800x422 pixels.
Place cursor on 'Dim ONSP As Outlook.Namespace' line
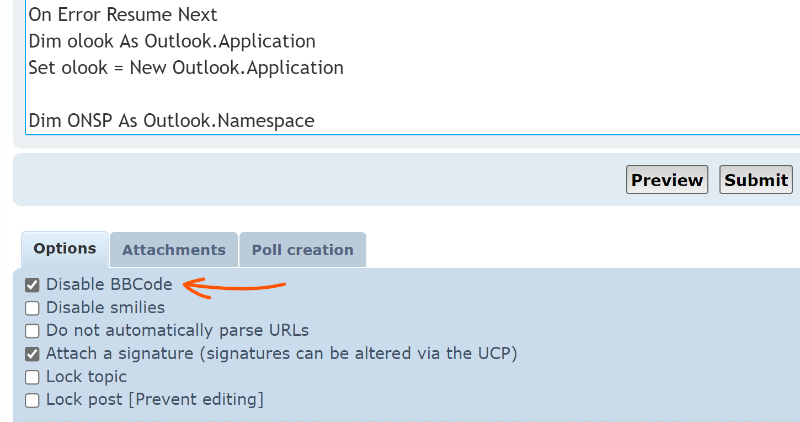click(x=171, y=121)
